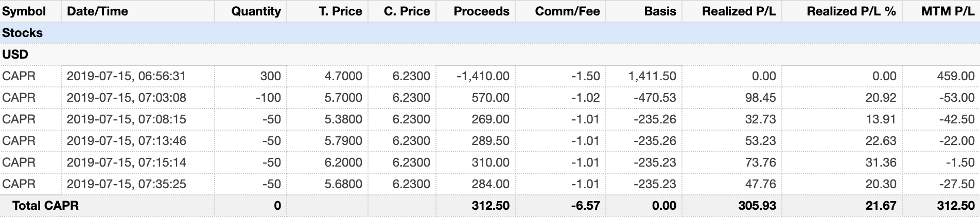Click the Realized P/L % column header
This screenshot has height=217, width=980.
pos(851,11)
